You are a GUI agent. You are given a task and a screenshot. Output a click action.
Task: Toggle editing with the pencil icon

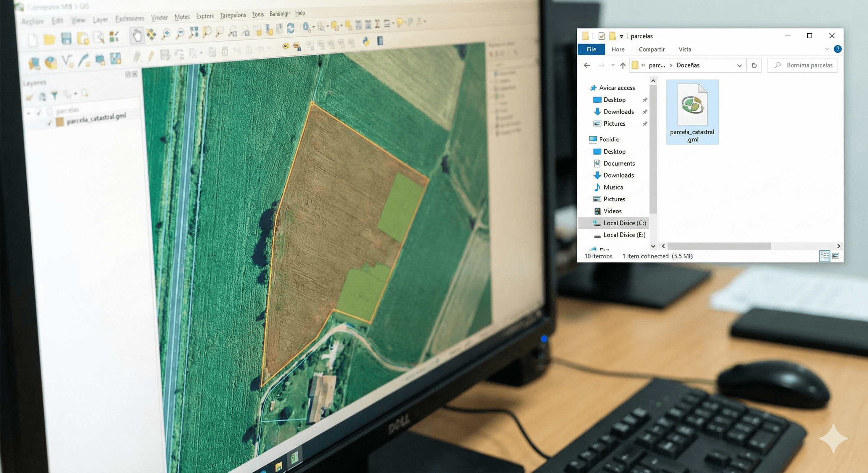point(151,56)
